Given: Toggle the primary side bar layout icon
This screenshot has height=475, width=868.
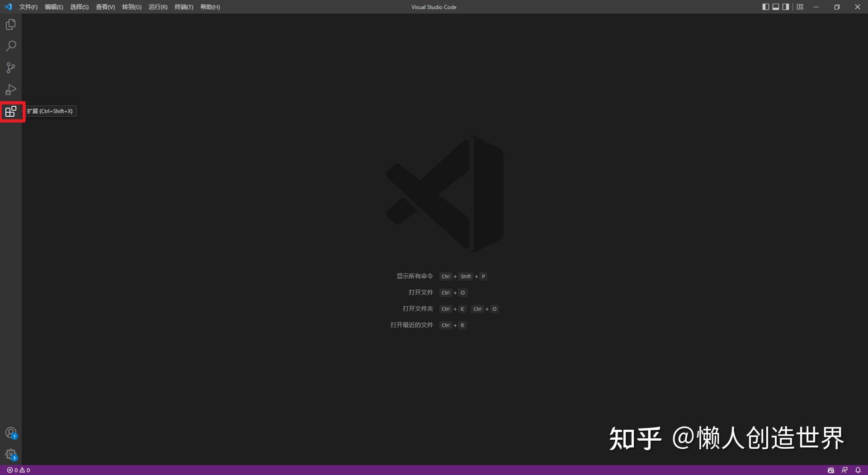Looking at the screenshot, I should (x=765, y=7).
